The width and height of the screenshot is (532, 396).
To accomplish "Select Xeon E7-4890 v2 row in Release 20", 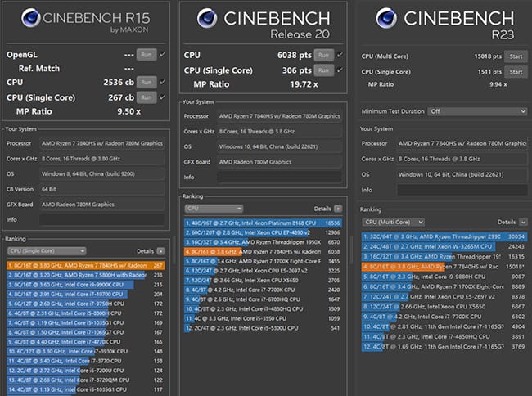I will click(x=263, y=232).
